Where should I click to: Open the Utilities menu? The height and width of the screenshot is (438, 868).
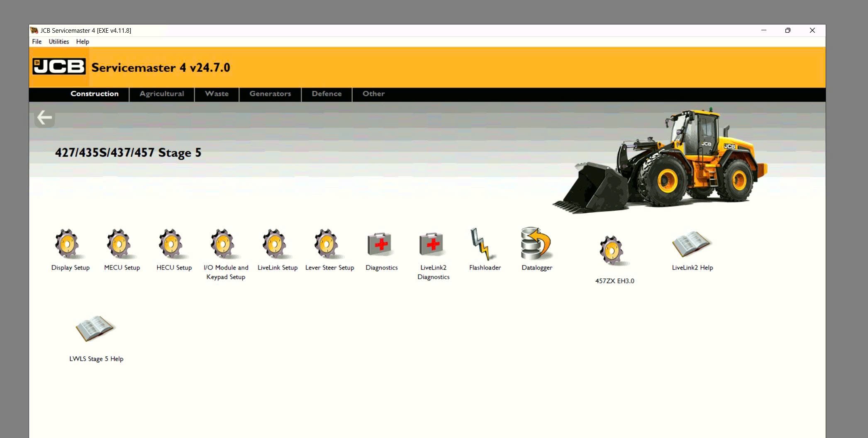(59, 41)
